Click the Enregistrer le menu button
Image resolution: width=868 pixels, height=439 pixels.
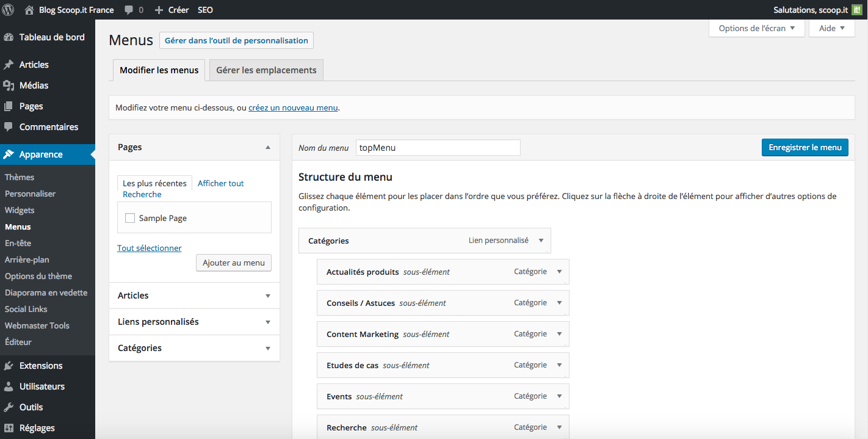805,147
